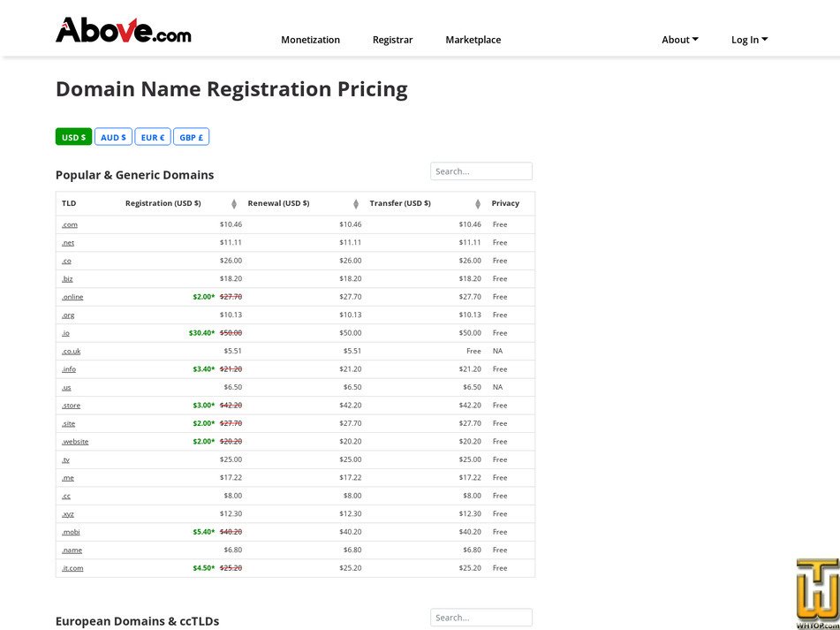Open the .us TLD link
This screenshot has height=630, width=840.
click(x=66, y=387)
